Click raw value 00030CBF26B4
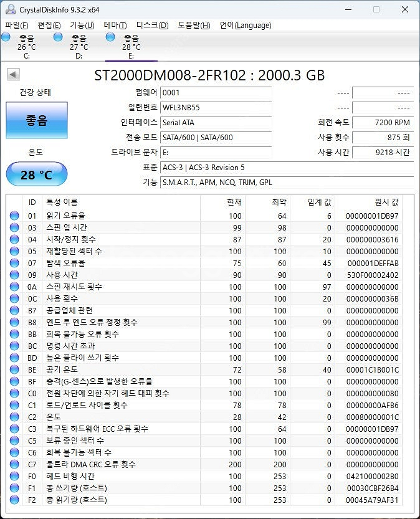Viewport: 420px width, 519px height. [373, 488]
